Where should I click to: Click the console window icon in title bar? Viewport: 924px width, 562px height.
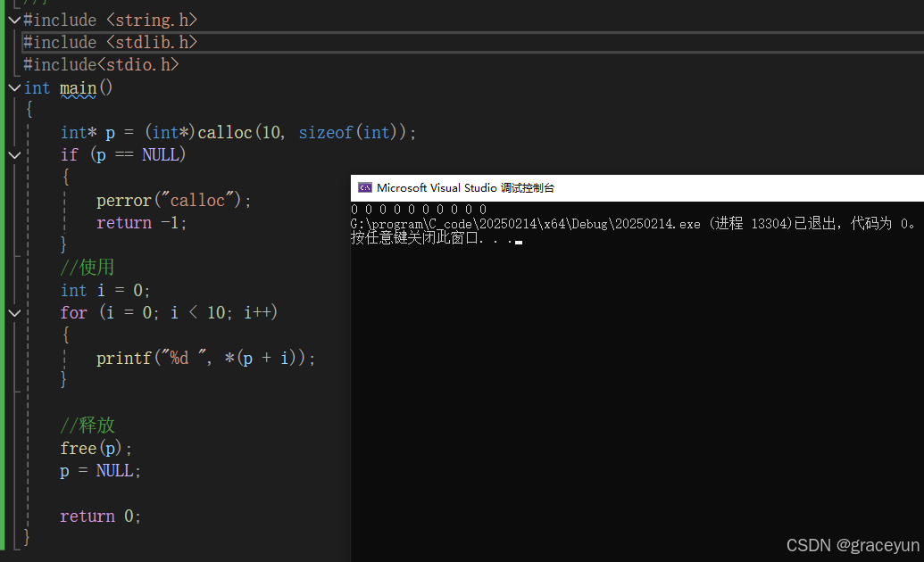[x=365, y=188]
